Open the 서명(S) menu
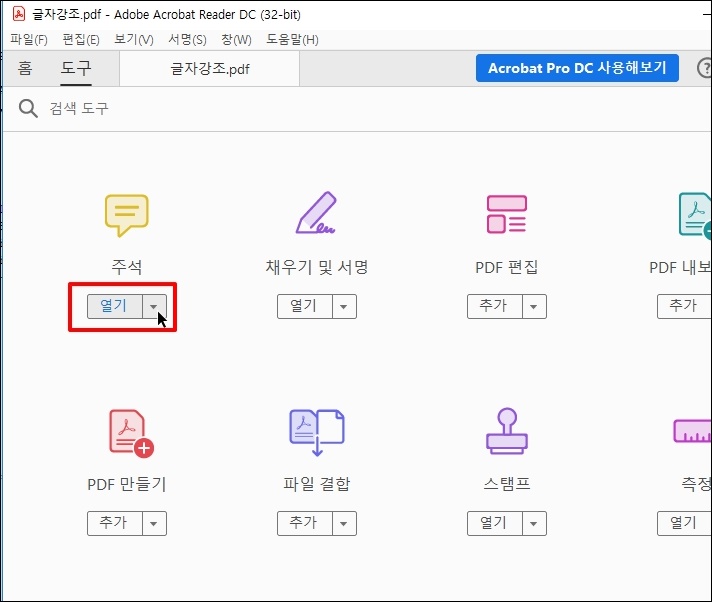 tap(187, 40)
